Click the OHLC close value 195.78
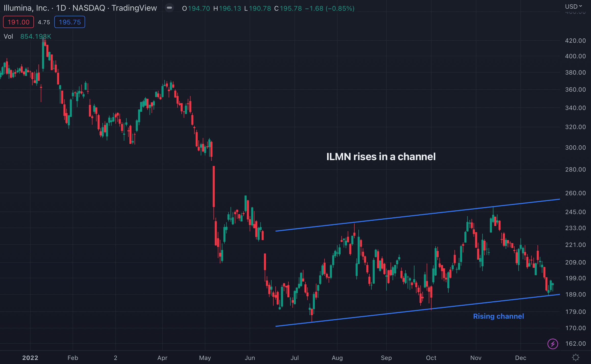The width and height of the screenshot is (591, 364). click(x=291, y=8)
